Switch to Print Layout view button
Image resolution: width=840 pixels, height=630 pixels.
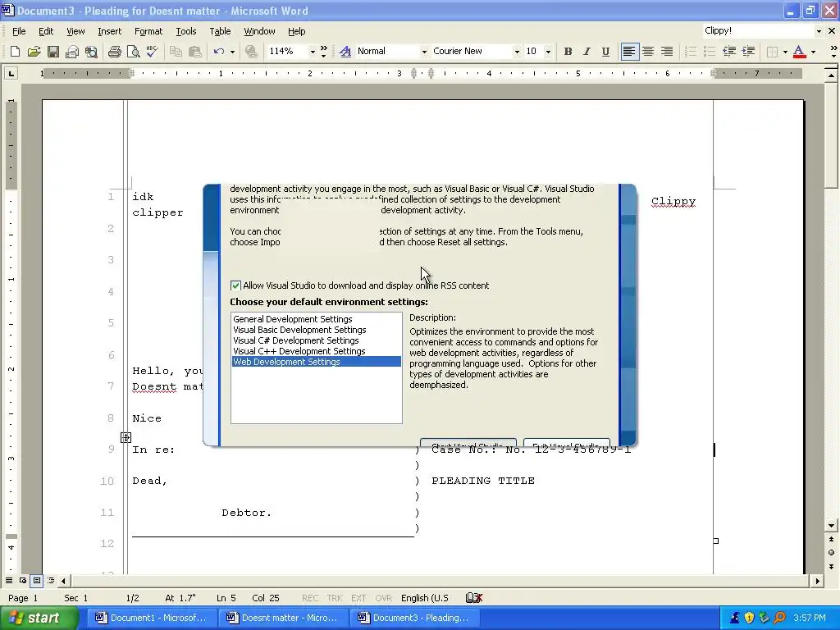(x=37, y=580)
